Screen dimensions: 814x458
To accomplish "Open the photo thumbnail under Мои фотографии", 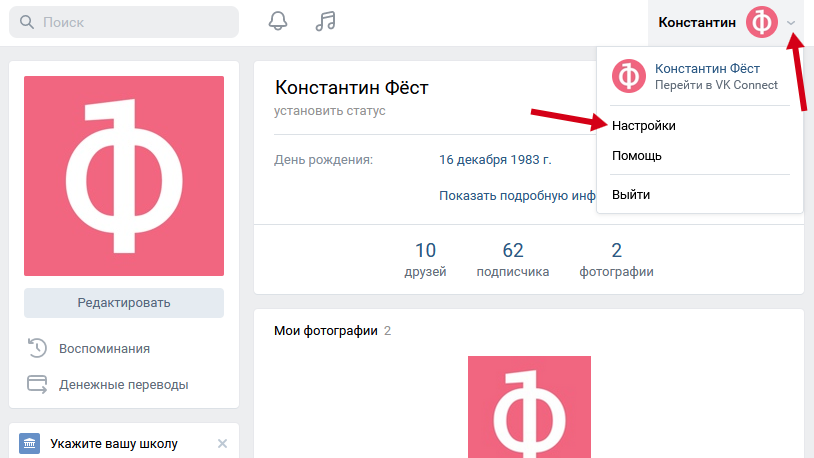I will pyautogui.click(x=530, y=407).
